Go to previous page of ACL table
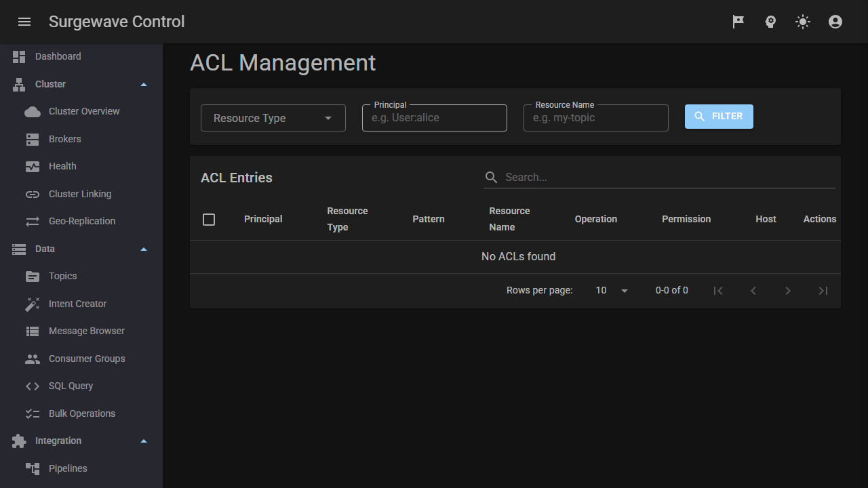868x488 pixels. [753, 291]
